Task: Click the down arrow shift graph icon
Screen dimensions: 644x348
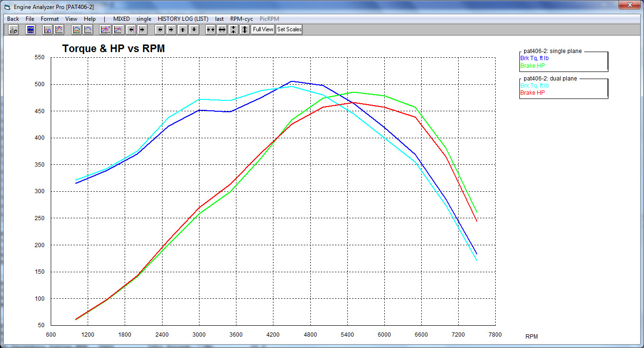Action: click(194, 29)
